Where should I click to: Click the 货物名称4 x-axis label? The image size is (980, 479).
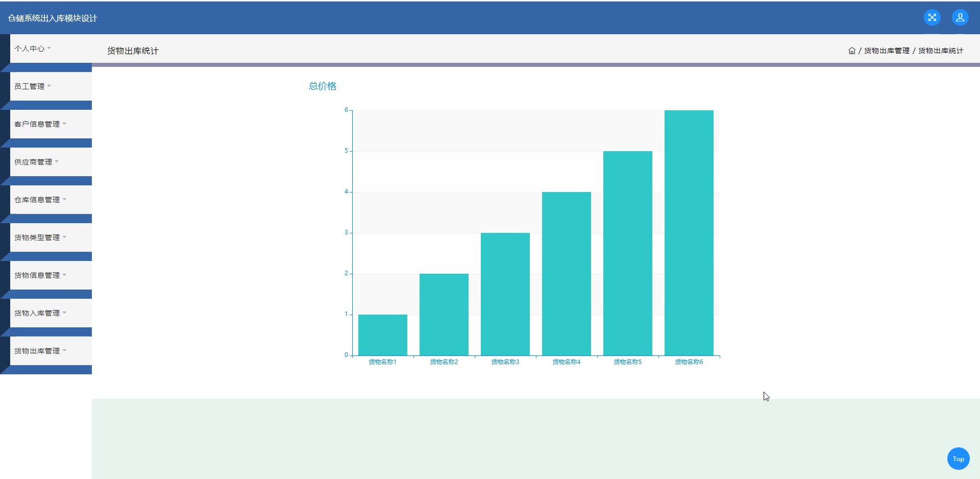click(566, 362)
